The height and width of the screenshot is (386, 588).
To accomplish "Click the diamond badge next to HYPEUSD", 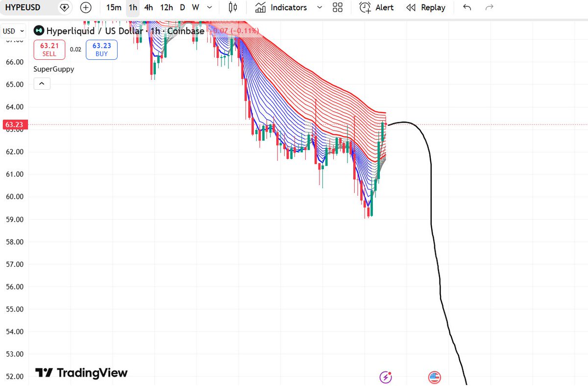I will (x=64, y=8).
